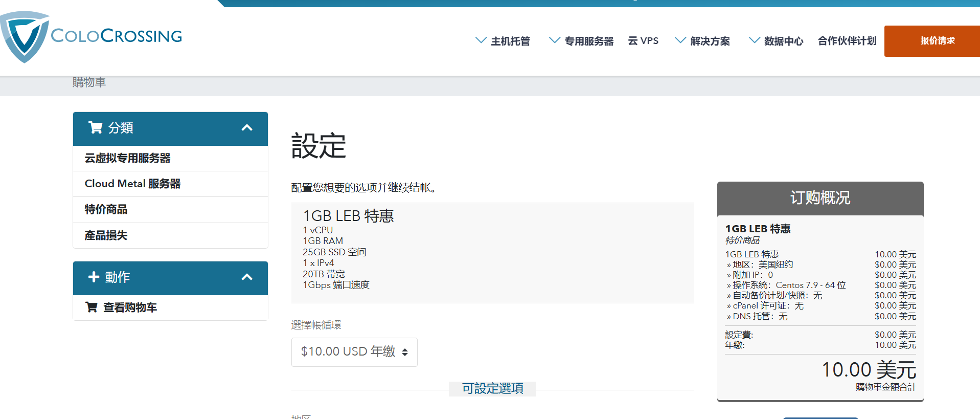Viewport: 980px width, 419px height.
Task: Click the cart icon beside 分類
Action: [95, 127]
